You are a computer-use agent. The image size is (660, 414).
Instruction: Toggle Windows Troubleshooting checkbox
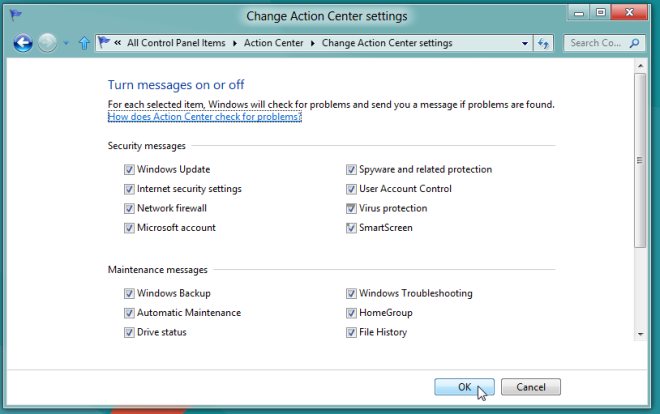point(351,293)
